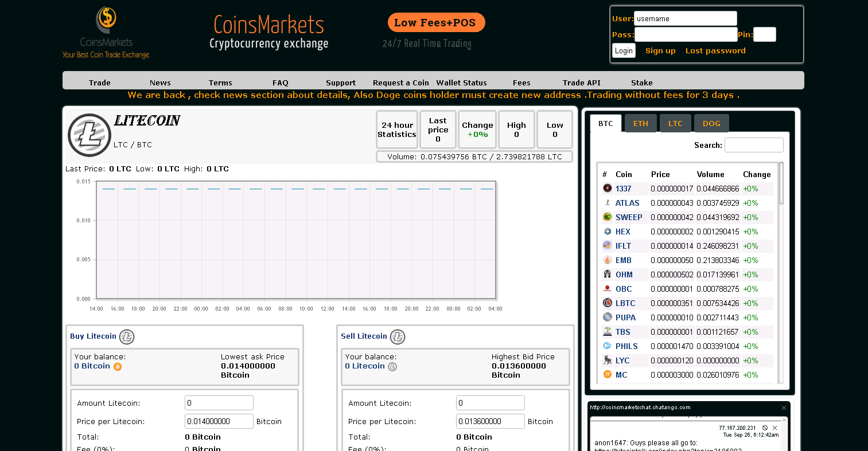This screenshot has height=451, width=868.
Task: Click the Low Fees+POS orange button
Action: click(436, 22)
